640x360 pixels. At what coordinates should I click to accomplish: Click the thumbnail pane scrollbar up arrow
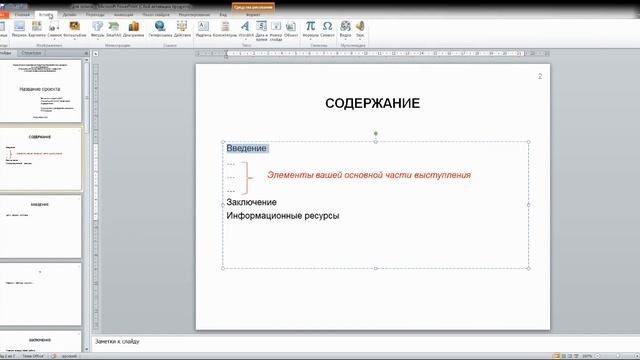tap(87, 60)
